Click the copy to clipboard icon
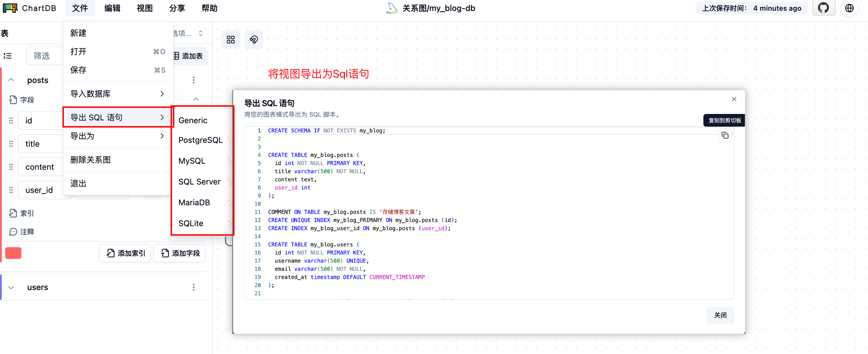 (x=725, y=136)
